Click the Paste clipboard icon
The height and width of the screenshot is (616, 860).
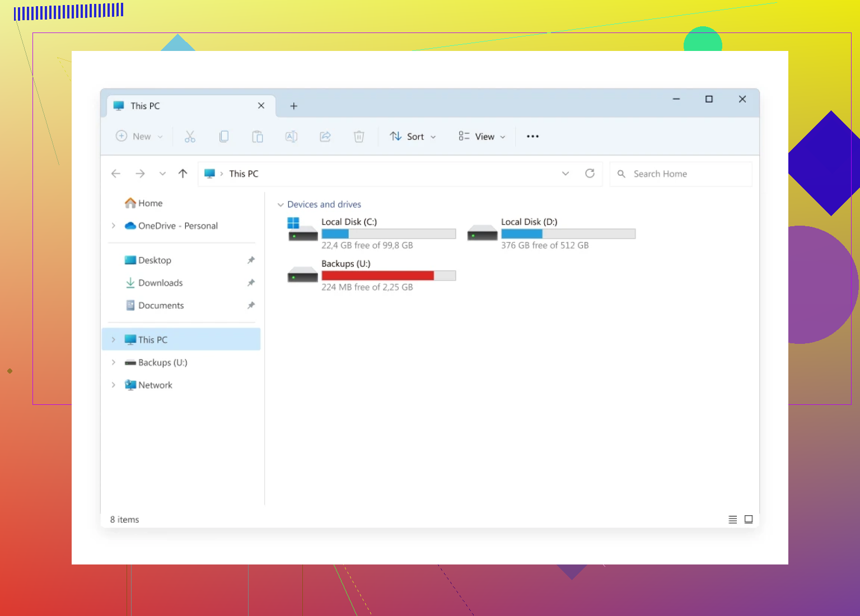point(258,137)
